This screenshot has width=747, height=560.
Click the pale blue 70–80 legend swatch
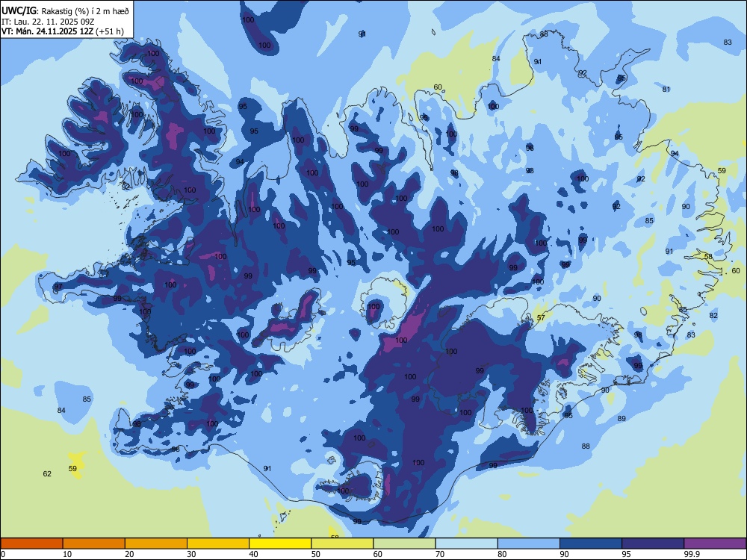[467, 544]
